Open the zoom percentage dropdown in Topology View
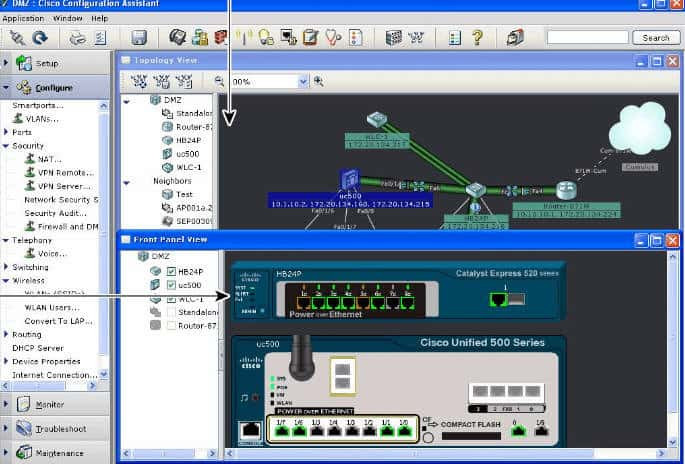Screen dimensions: 685x464 (x=303, y=82)
